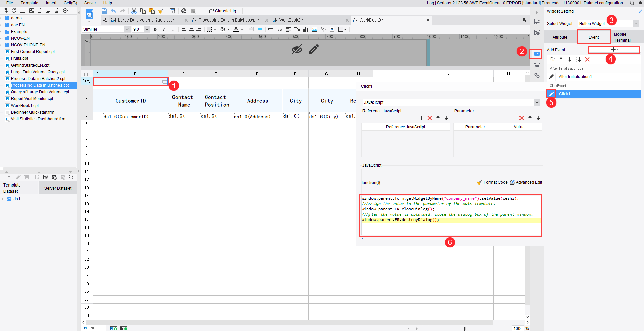Screen dimensions: 644x331
Task: Insert a chart into the cell
Action: pos(306,29)
